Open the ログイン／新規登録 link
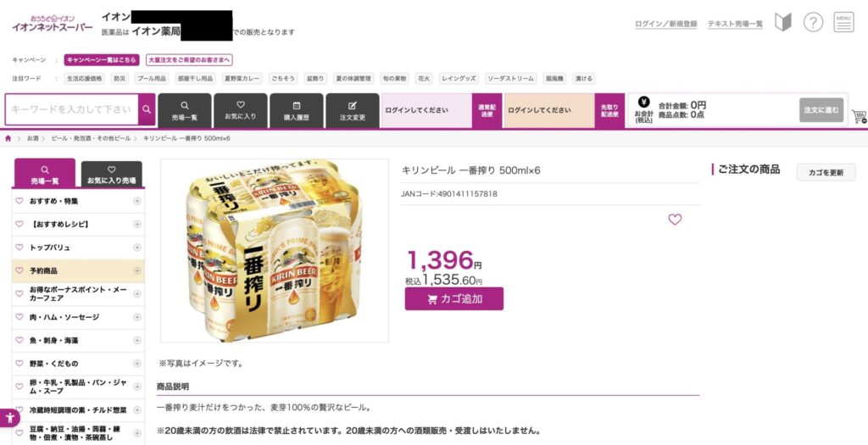The height and width of the screenshot is (445, 868). coord(666,24)
